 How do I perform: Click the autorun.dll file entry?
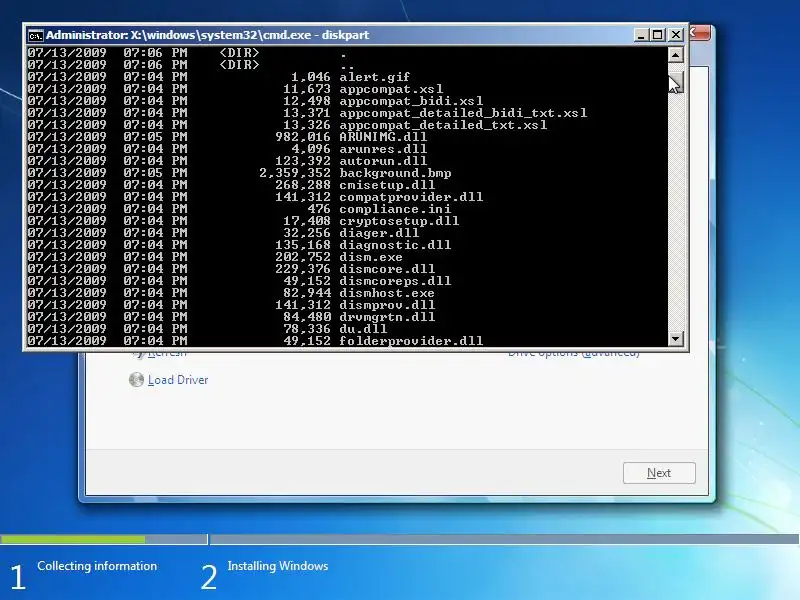(383, 161)
